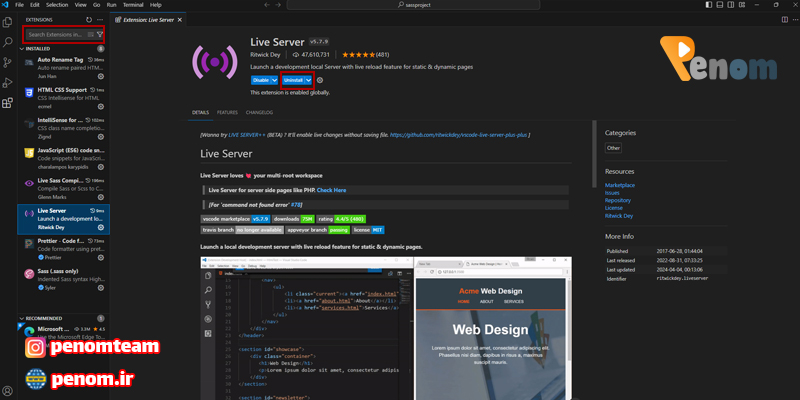Open Run and Debug view
Screen dimensions: 800x400
coord(7,82)
